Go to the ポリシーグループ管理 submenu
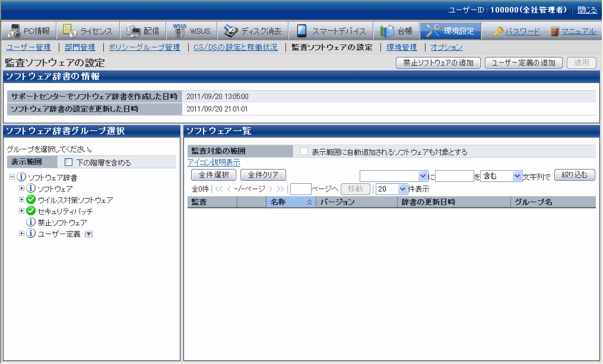 point(144,47)
